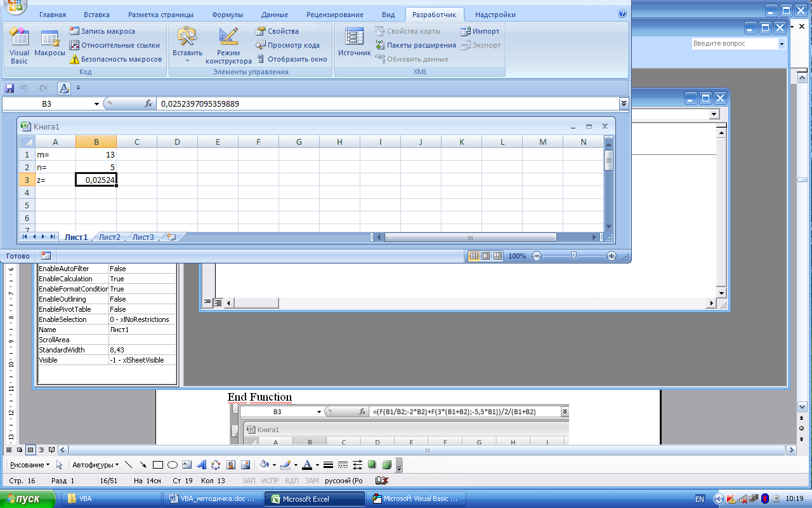Click macro recording icon in status bar

click(x=46, y=256)
